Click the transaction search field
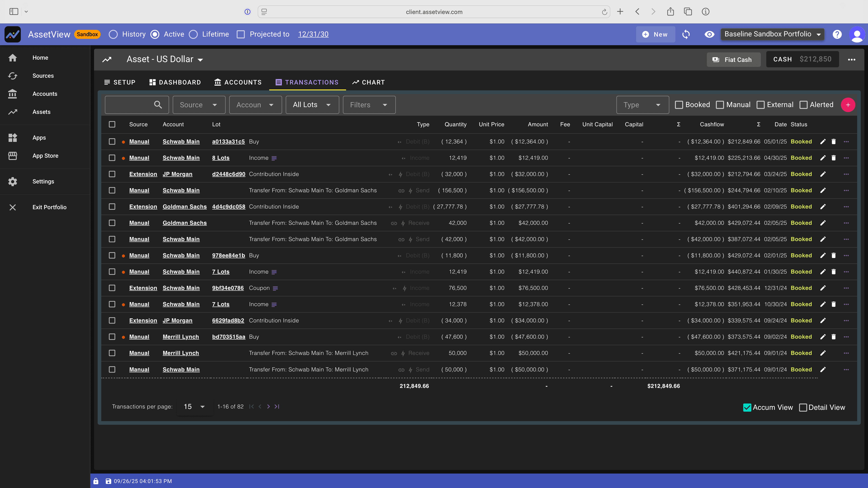The height and width of the screenshot is (488, 868). tap(137, 105)
